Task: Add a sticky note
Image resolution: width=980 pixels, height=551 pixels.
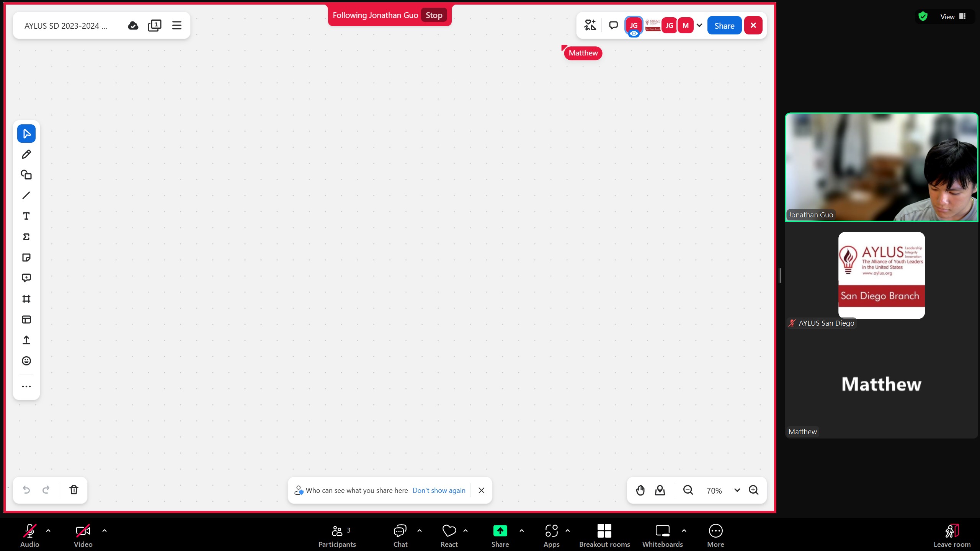Action: click(26, 258)
